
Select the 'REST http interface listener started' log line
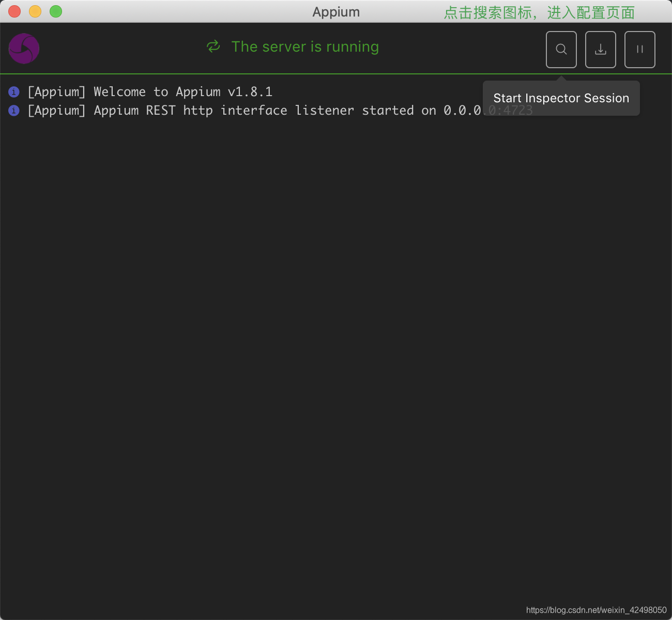point(280,111)
